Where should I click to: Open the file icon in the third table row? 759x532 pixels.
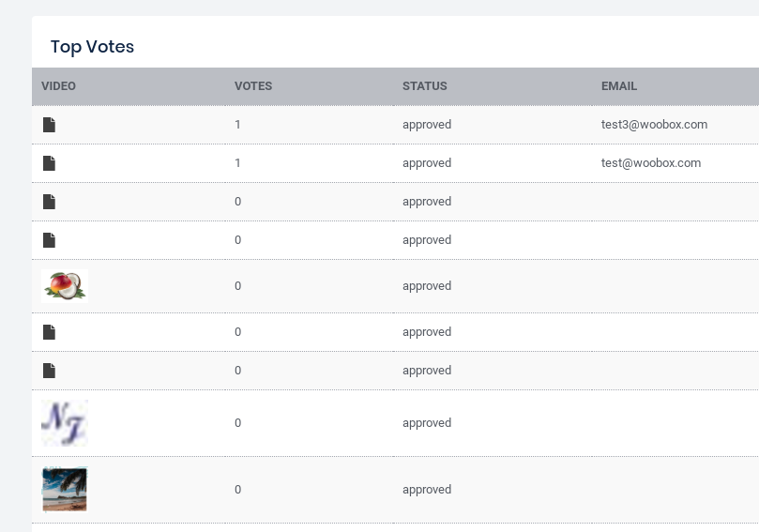[49, 202]
